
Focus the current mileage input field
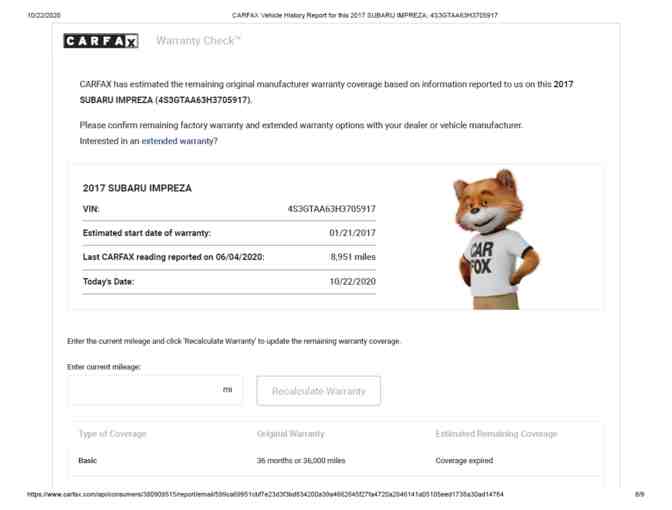tap(155, 390)
